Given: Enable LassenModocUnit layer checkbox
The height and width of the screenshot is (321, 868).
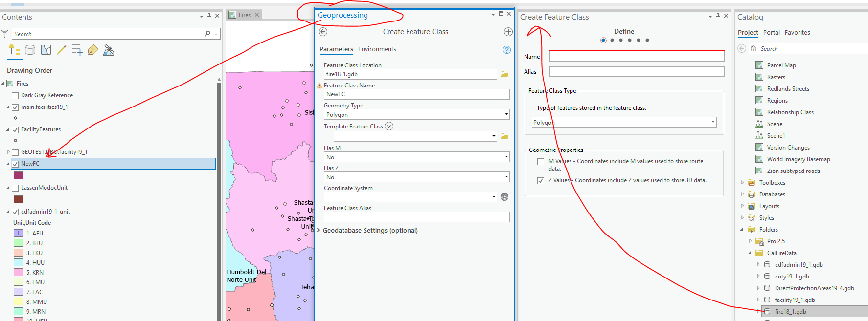Looking at the screenshot, I should [x=15, y=188].
